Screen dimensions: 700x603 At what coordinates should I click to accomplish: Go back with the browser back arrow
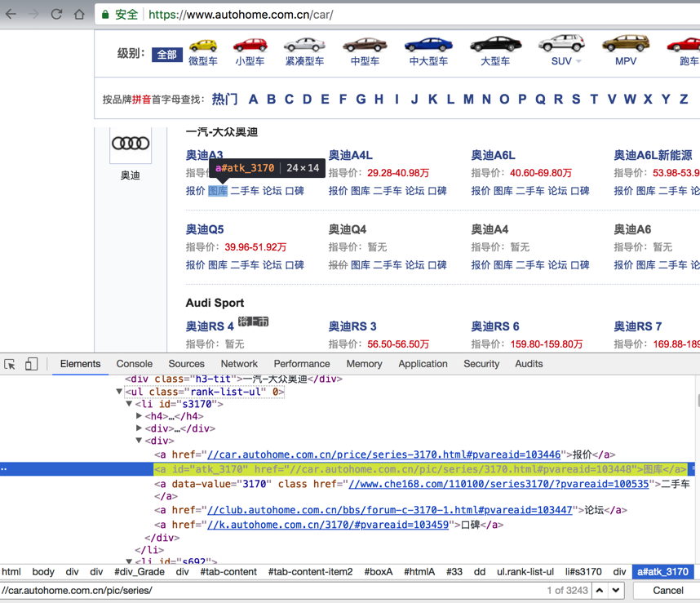(11, 15)
